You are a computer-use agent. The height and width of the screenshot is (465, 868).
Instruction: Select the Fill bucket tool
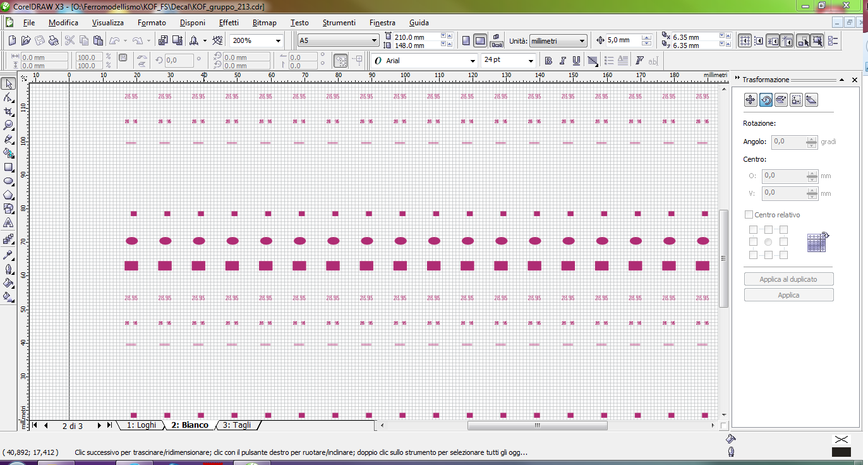tap(8, 283)
